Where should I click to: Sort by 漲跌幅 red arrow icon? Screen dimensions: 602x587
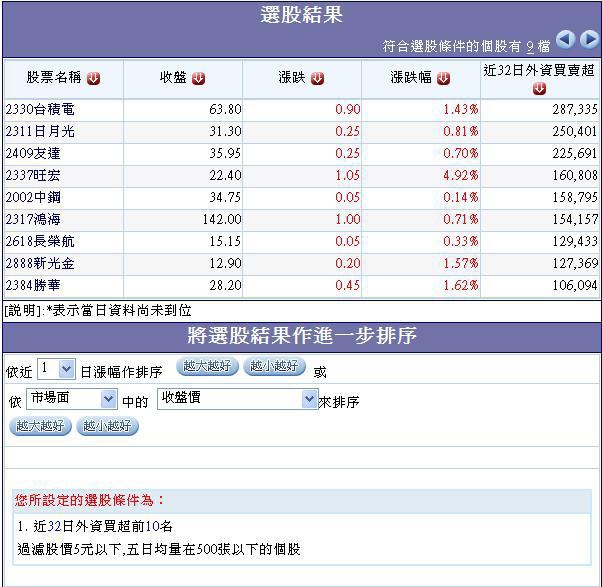point(443,79)
